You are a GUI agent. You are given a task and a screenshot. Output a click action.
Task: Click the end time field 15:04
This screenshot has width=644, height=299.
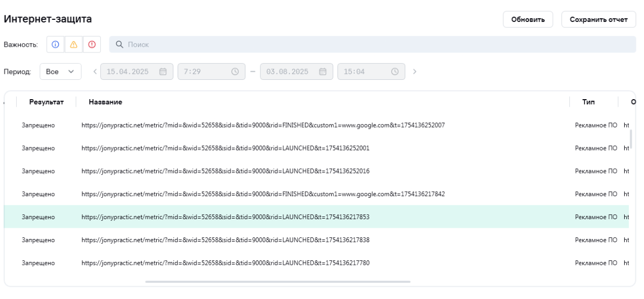(371, 71)
